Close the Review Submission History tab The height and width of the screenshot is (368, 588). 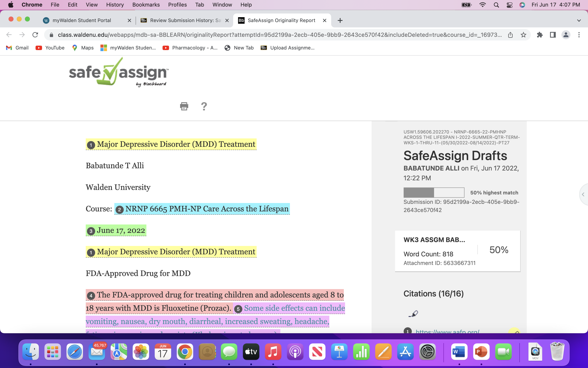pyautogui.click(x=227, y=20)
